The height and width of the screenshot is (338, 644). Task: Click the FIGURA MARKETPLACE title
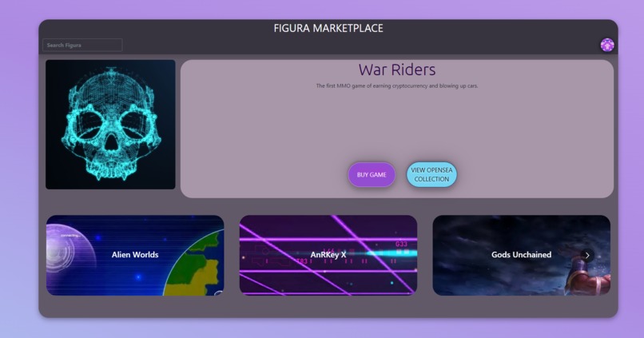(x=328, y=28)
